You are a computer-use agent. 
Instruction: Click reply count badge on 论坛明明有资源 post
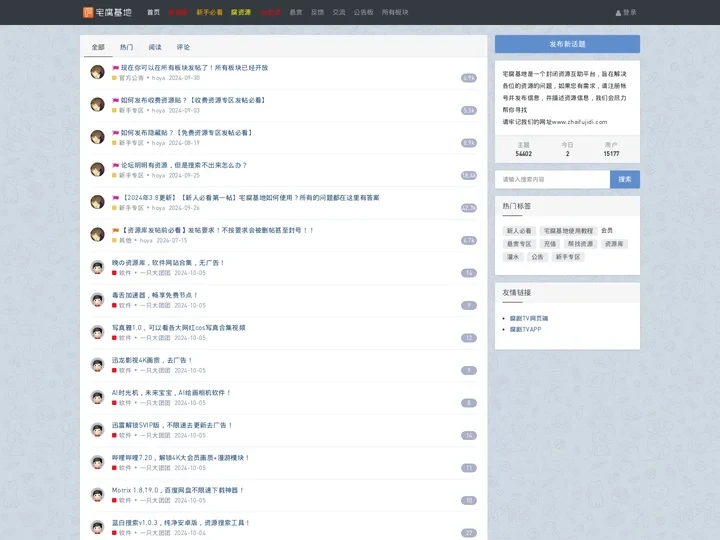(x=469, y=175)
